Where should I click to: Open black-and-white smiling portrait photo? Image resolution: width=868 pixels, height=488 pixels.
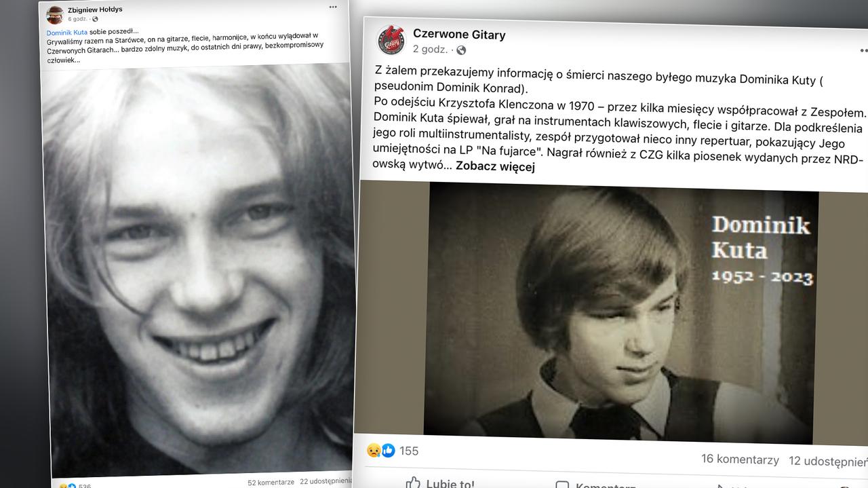(x=198, y=270)
